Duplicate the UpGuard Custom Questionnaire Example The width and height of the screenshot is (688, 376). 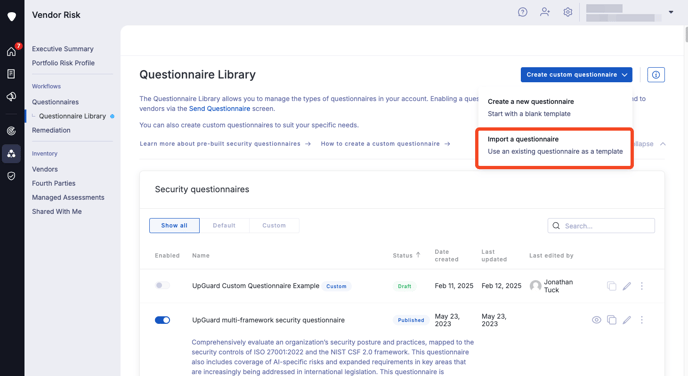tap(611, 286)
